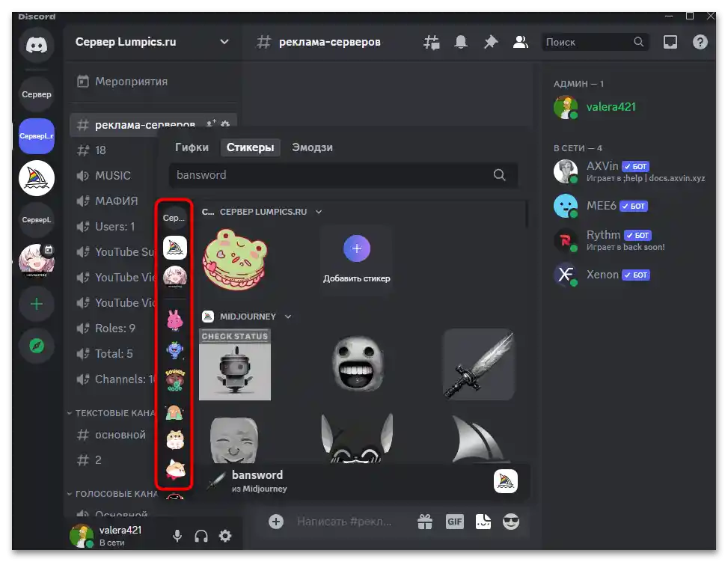Jump to anime girl server sticker pack
This screenshot has width=728, height=562.
174,277
